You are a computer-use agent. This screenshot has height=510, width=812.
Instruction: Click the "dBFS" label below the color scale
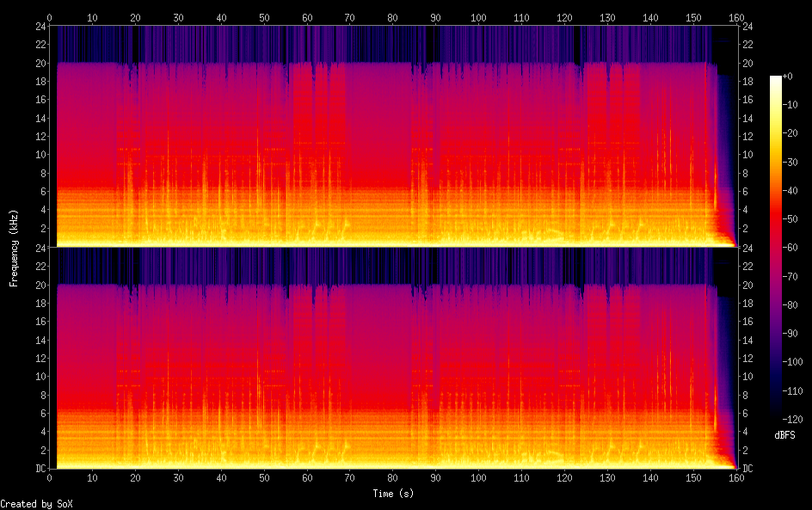click(784, 435)
